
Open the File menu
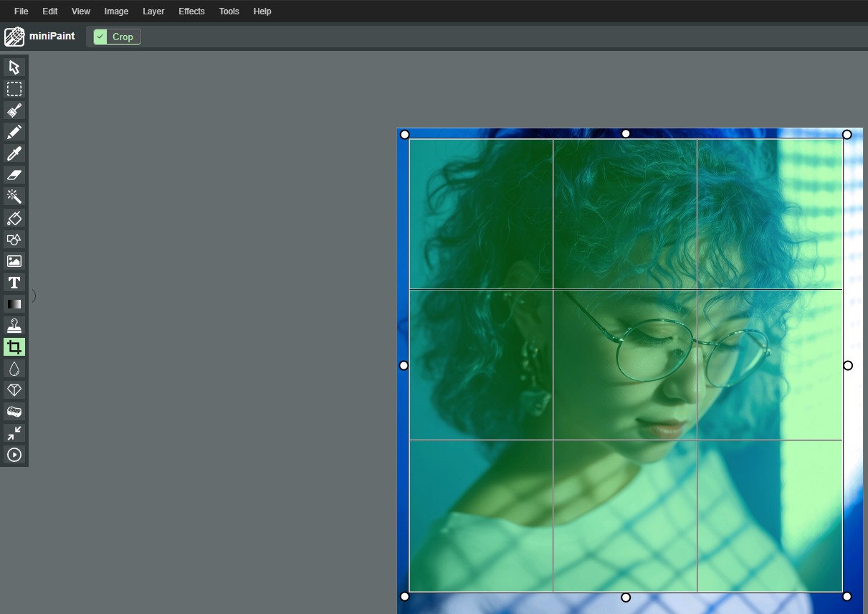click(22, 11)
